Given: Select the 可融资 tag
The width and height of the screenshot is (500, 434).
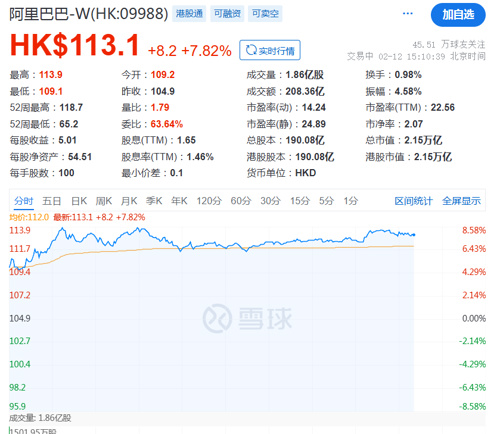Looking at the screenshot, I should click(x=227, y=14).
